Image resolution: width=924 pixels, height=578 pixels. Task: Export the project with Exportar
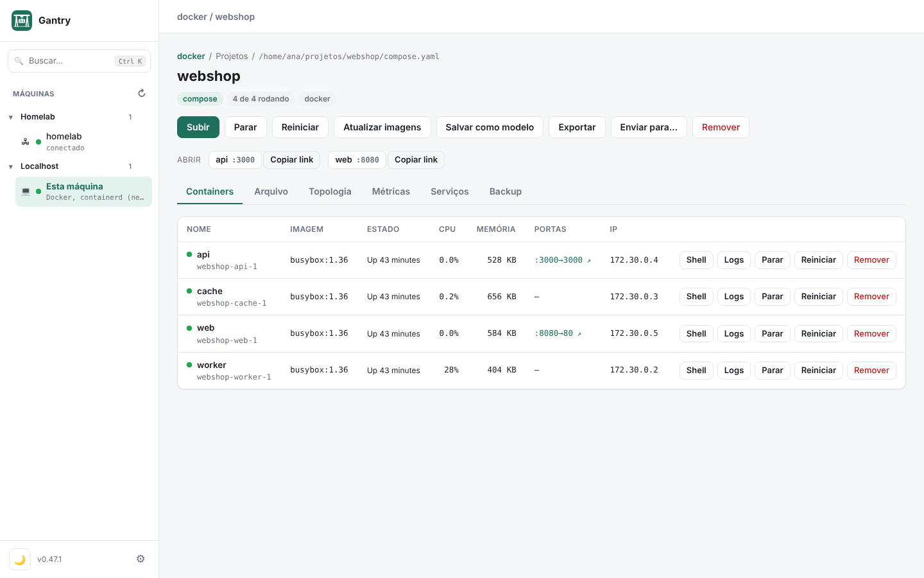click(x=577, y=127)
